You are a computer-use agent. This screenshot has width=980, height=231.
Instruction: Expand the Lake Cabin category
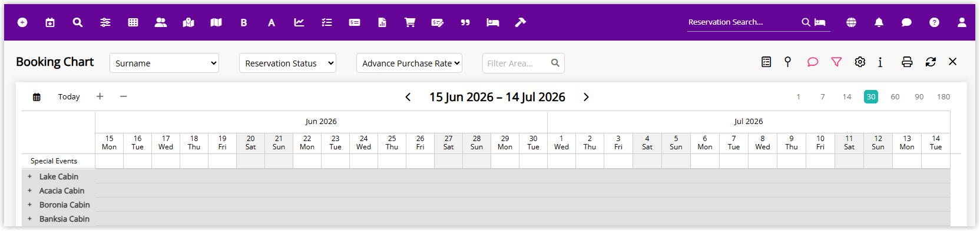click(29, 176)
